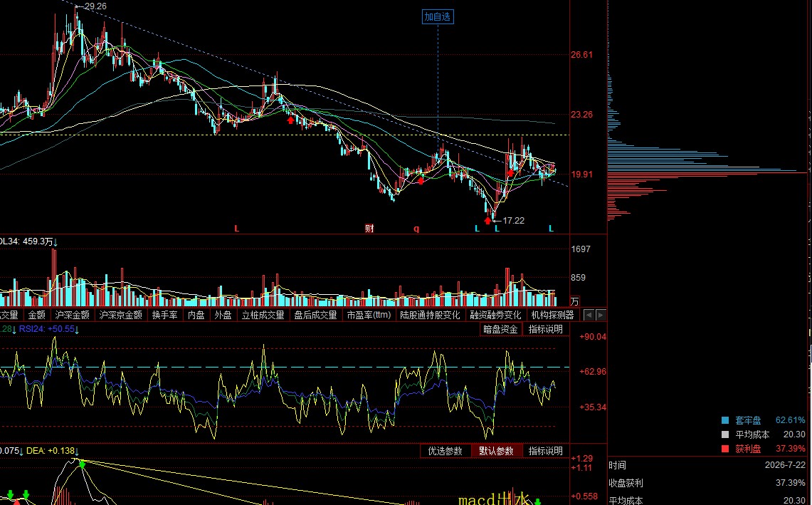Click red buy arrow near 17.22 low
Screen dimensions: 812x505
[487, 220]
